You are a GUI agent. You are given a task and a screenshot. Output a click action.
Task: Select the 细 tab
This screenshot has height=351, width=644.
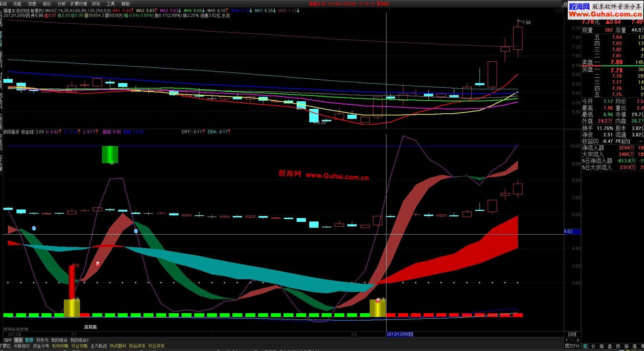pos(601,346)
